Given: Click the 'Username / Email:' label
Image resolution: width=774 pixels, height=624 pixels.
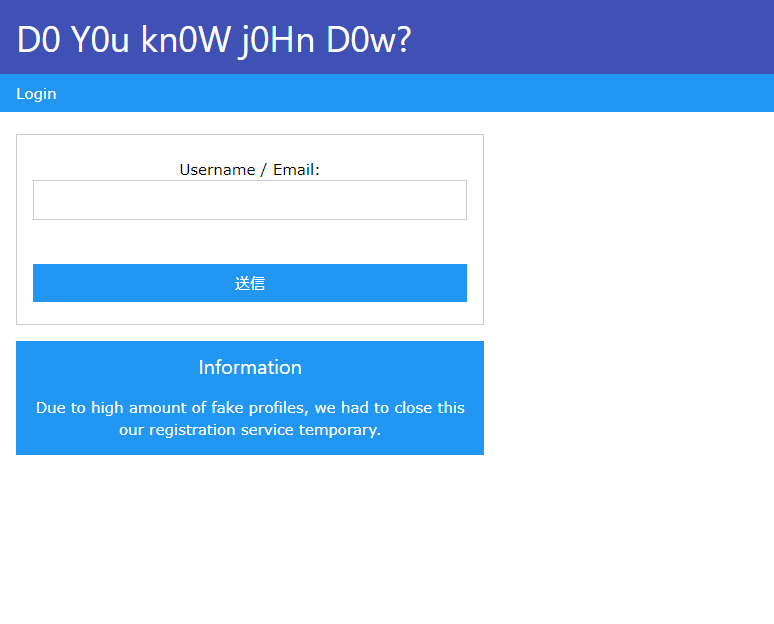Looking at the screenshot, I should pyautogui.click(x=250, y=169).
